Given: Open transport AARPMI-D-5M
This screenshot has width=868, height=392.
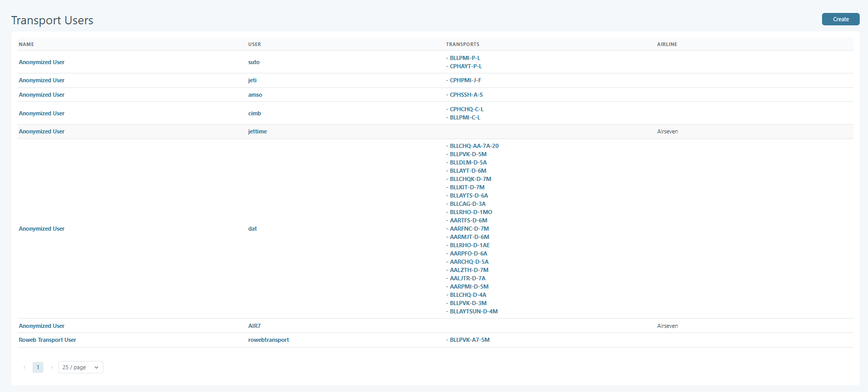Looking at the screenshot, I should point(469,287).
